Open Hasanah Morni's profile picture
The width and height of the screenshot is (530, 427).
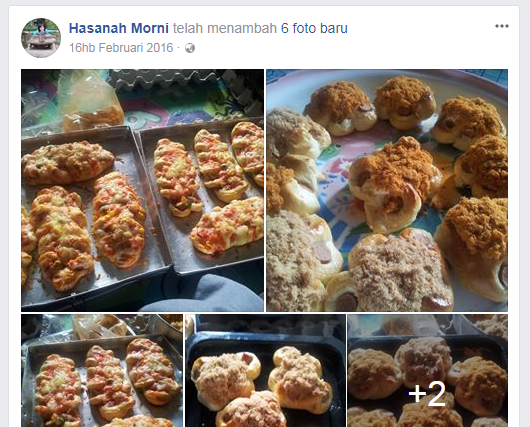pos(41,38)
